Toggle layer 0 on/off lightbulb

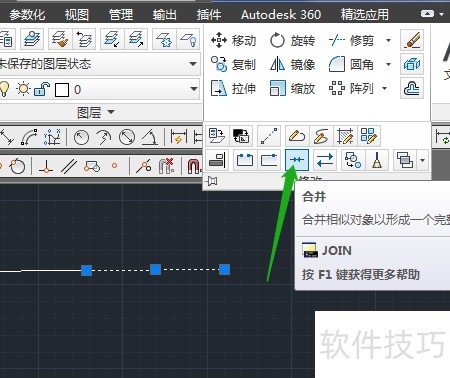click(x=4, y=89)
